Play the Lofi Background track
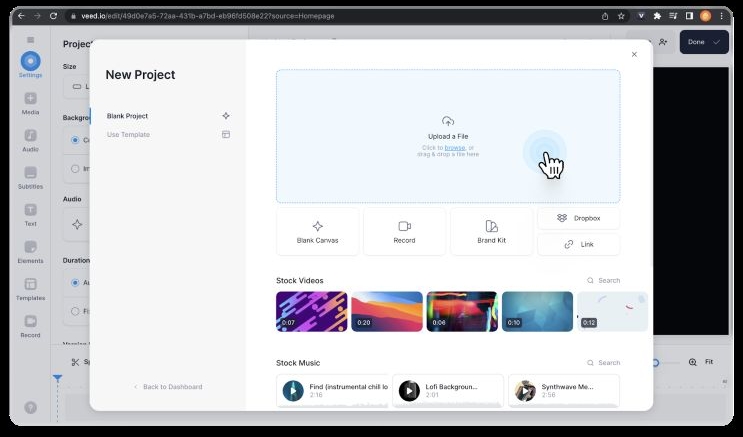Image resolution: width=743 pixels, height=437 pixels. coord(409,391)
